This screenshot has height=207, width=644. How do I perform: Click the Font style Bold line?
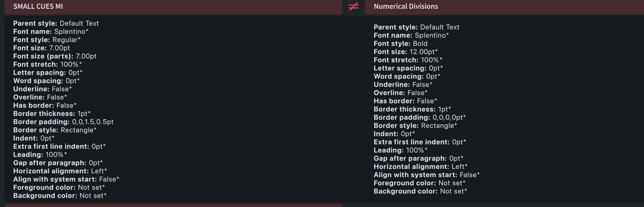tap(400, 44)
